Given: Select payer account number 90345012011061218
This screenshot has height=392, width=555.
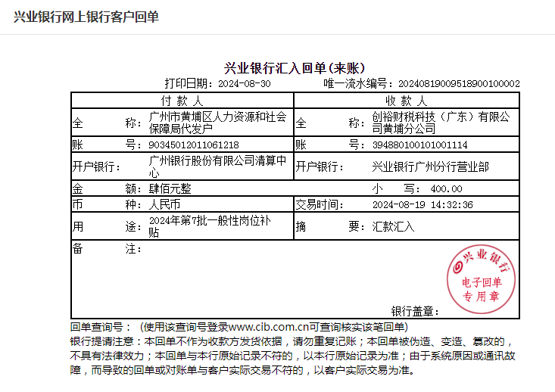Looking at the screenshot, I should click(x=194, y=145).
